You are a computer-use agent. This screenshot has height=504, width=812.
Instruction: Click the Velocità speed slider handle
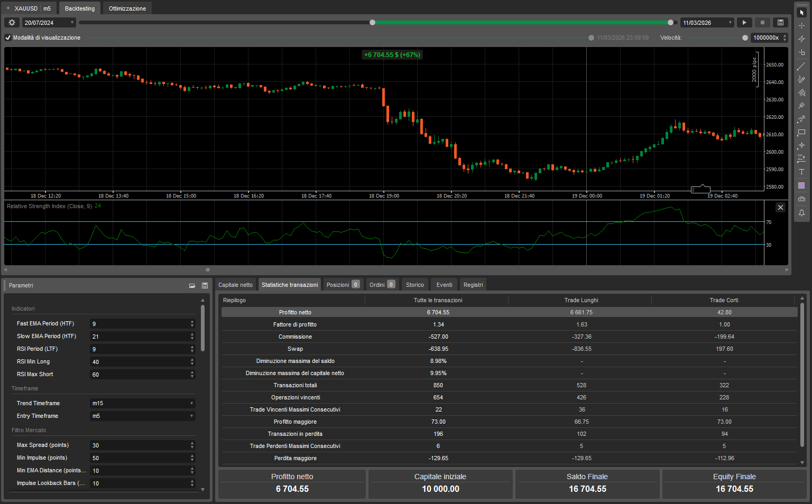click(745, 38)
